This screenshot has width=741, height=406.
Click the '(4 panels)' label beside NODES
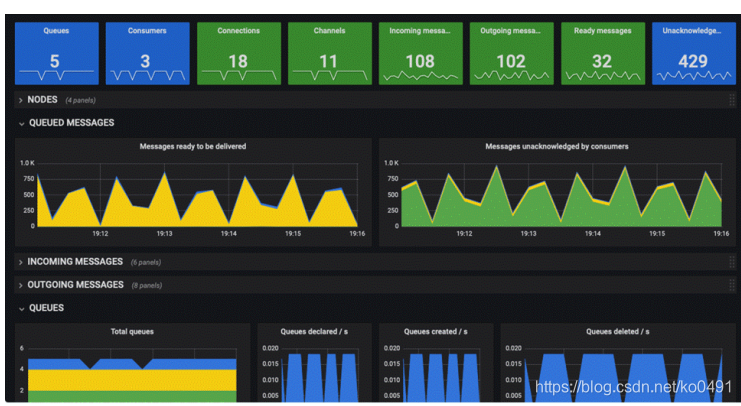click(80, 100)
